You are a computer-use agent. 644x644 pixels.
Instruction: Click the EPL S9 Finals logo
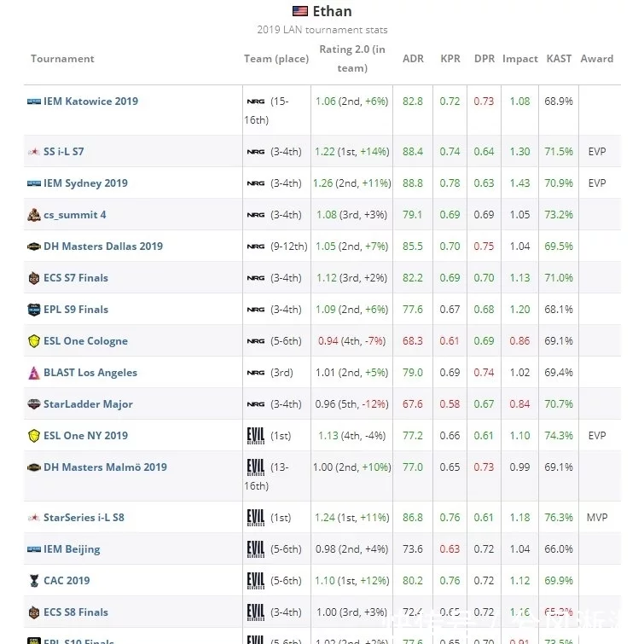coord(34,310)
